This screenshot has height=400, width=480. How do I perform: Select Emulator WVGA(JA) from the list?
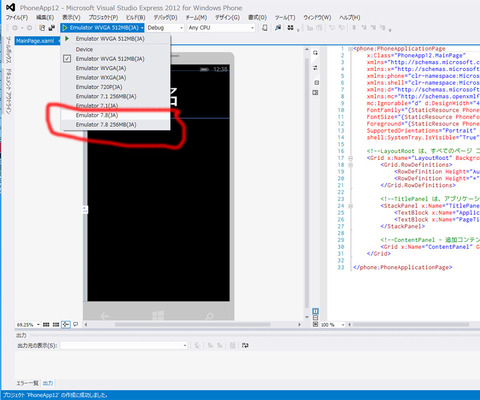tap(115, 68)
